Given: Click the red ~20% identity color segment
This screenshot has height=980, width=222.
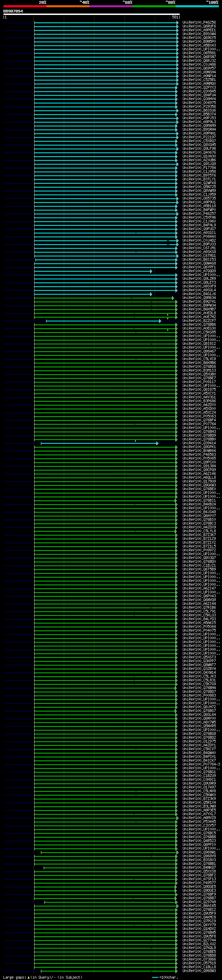Looking at the screenshot, I should tap(25, 6).
